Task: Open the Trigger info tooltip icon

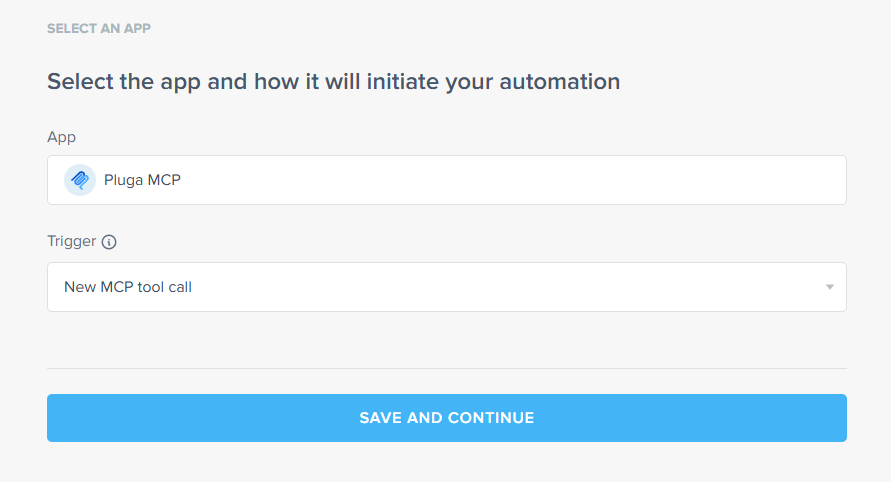Action: click(109, 242)
